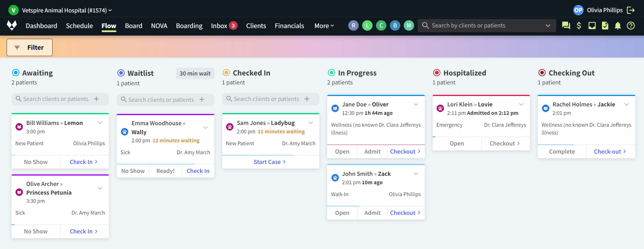
Task: Open Vetspire Animal Hospital location dropdown
Action: (67, 10)
